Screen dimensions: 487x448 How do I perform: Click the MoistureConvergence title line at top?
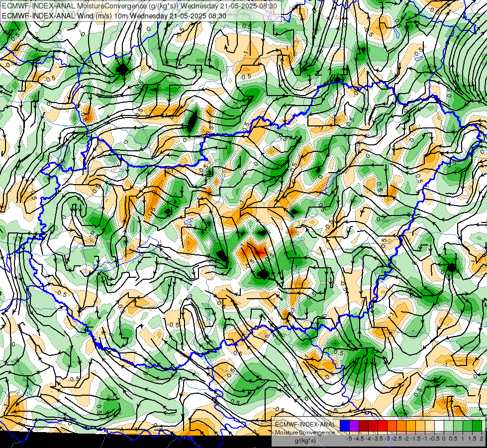click(139, 6)
